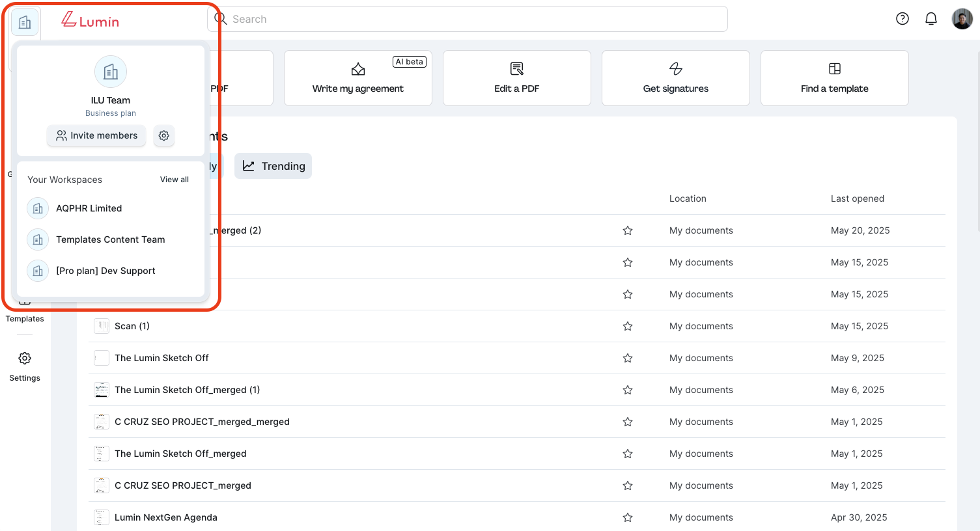Click the workspace switcher building icon
The image size is (980, 531).
(x=25, y=23)
